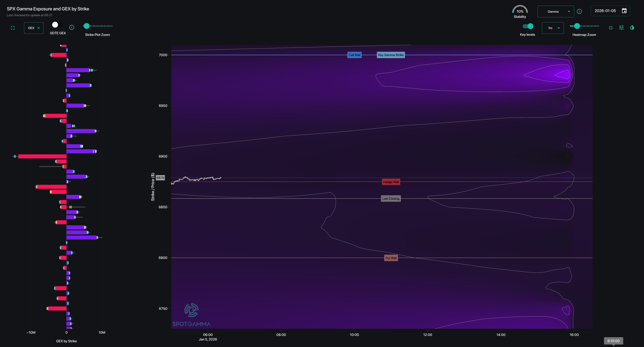Click the Call Wall level label
644x347 pixels.
click(354, 55)
